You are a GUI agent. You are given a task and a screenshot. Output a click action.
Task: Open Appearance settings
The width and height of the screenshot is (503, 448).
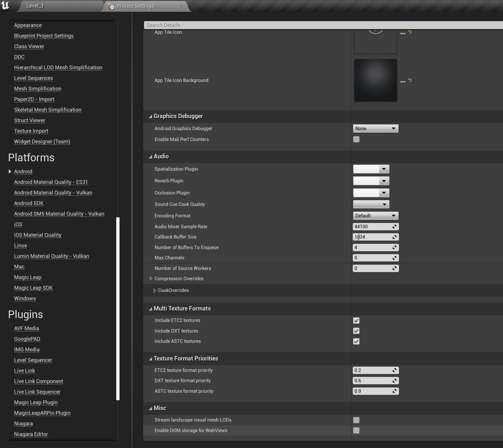[x=28, y=25]
